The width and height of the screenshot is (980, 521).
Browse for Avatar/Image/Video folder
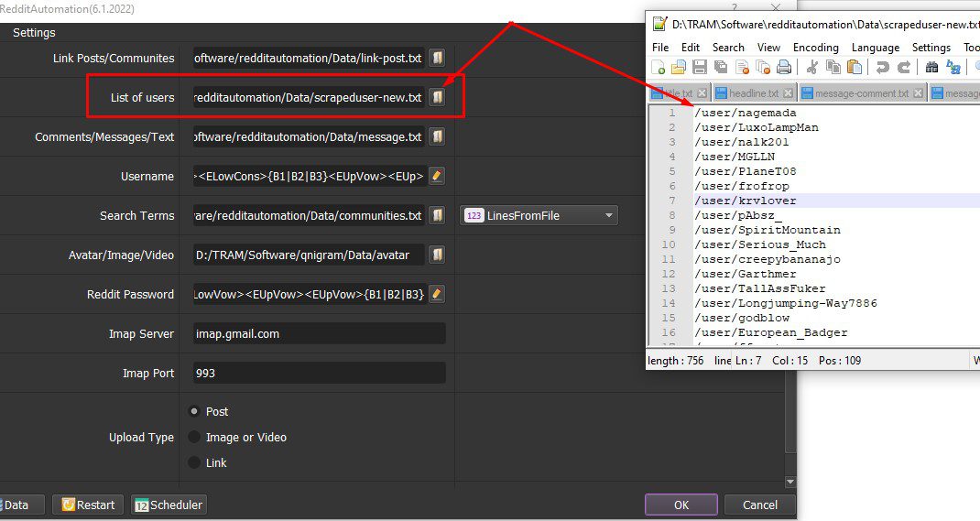pos(438,255)
